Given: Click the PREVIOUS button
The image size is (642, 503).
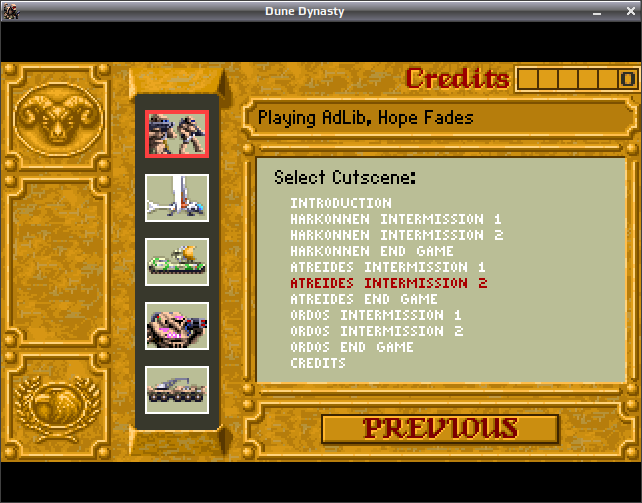Looking at the screenshot, I should coord(440,429).
